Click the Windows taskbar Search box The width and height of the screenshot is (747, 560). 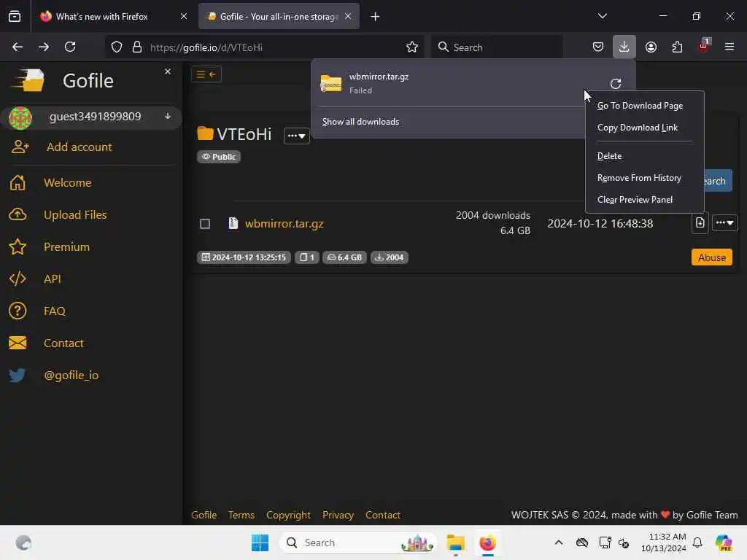coord(357,542)
